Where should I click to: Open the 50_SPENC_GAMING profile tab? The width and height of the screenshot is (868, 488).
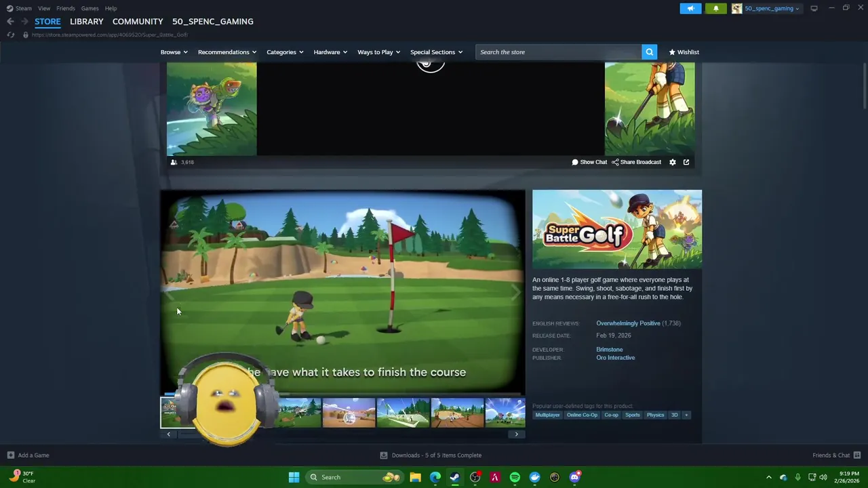pos(213,22)
